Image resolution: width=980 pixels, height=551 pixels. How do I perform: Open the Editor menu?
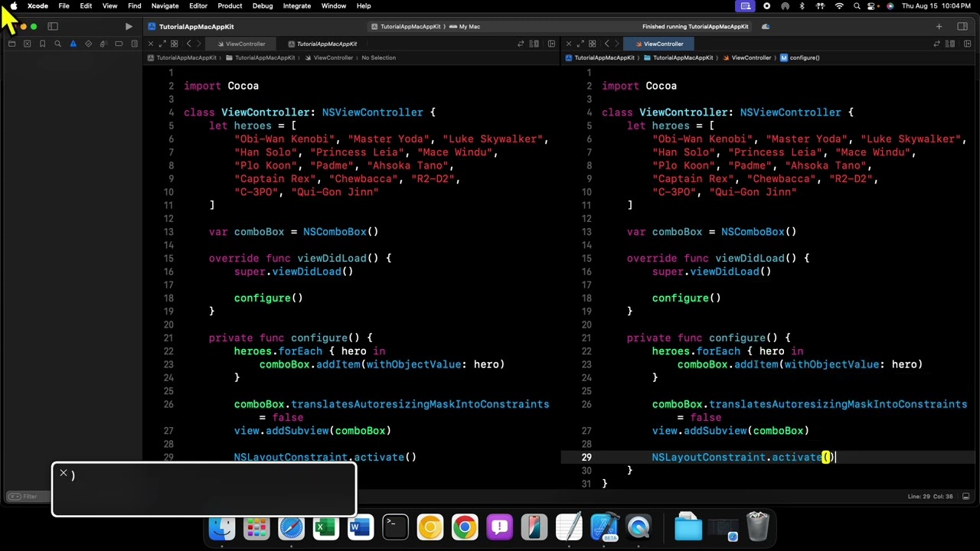tap(198, 6)
